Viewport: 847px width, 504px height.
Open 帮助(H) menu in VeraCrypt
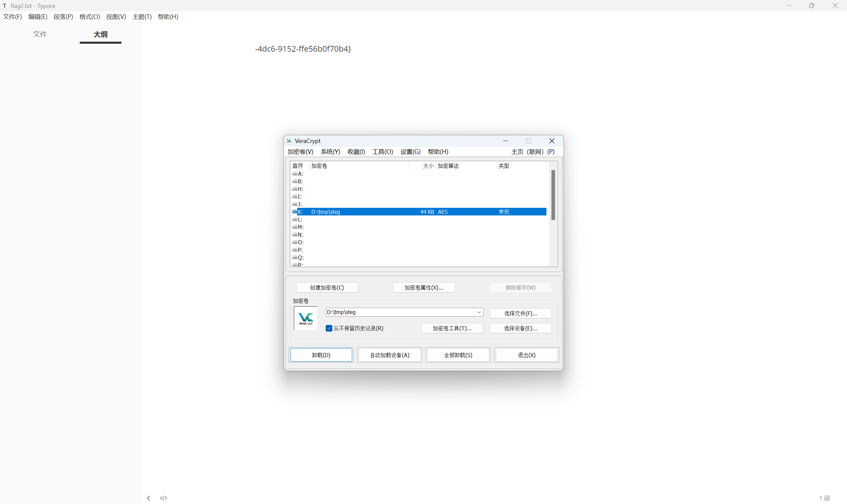point(438,152)
